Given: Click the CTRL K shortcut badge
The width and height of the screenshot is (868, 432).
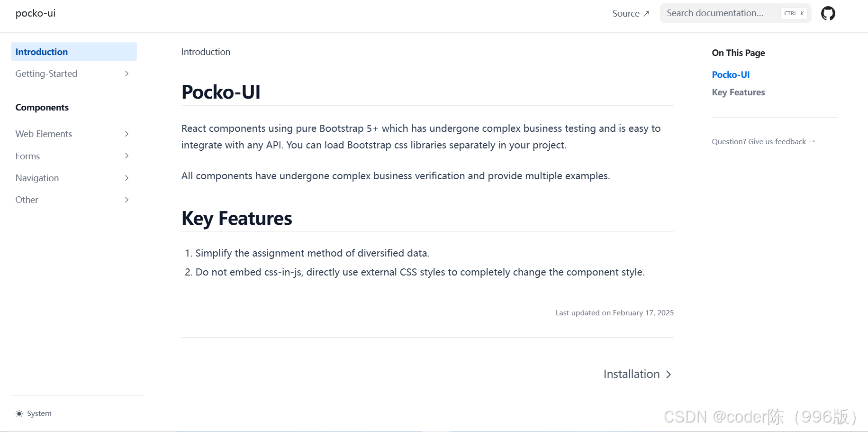Looking at the screenshot, I should (794, 13).
